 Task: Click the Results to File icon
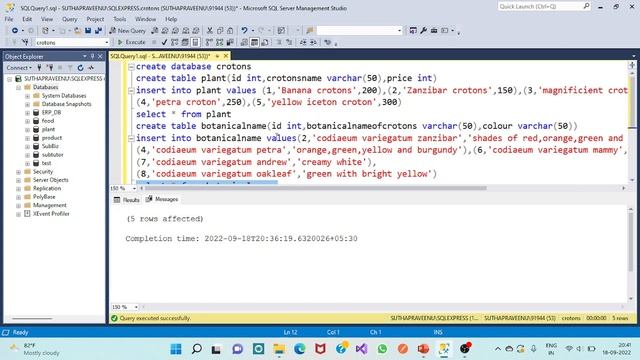tap(264, 42)
